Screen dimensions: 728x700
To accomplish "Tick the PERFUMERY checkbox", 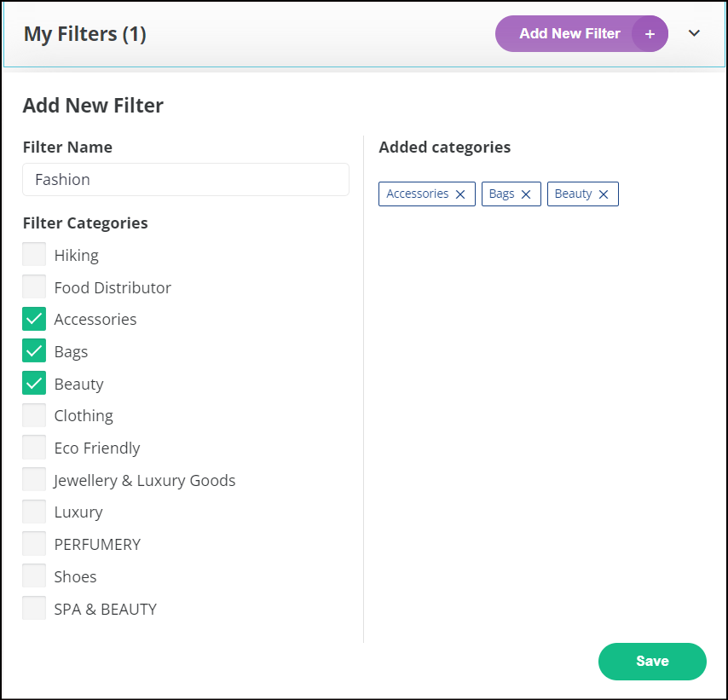I will coord(34,543).
